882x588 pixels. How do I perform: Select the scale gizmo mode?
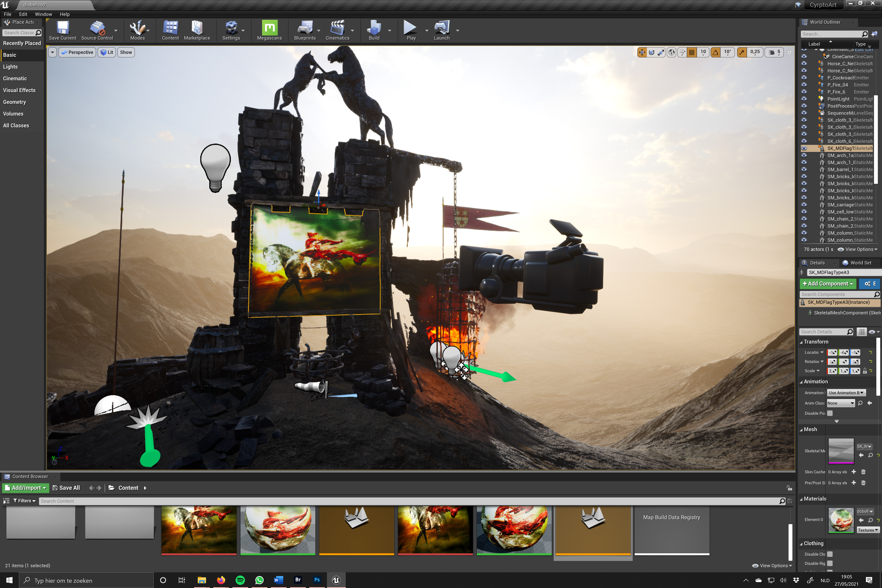pyautogui.click(x=661, y=53)
